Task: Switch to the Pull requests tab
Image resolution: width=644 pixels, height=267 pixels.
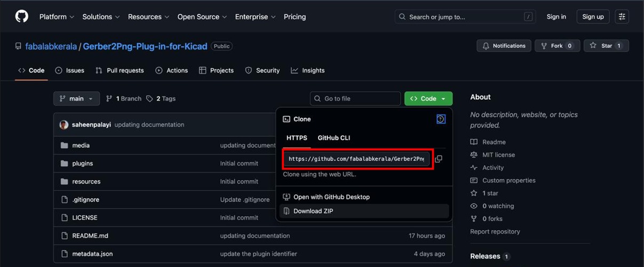Action: coord(120,70)
